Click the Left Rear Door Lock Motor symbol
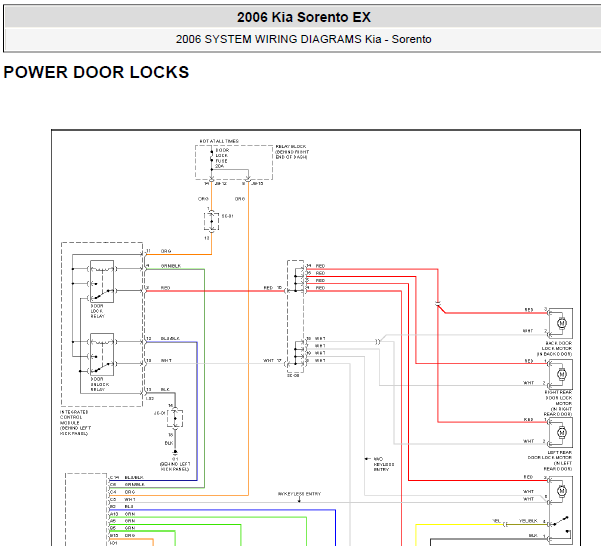601x546 pixels. coord(561,433)
